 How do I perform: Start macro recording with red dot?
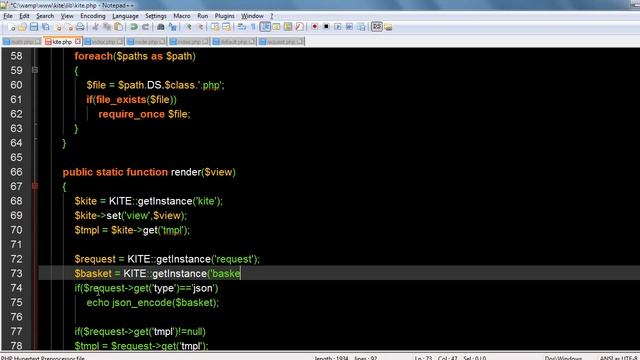(x=314, y=27)
